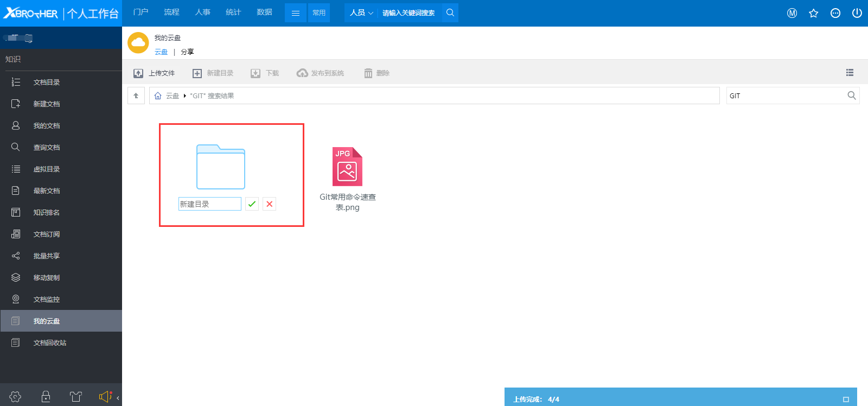Click the power logout icon
Screen dimensions: 868x406
(x=857, y=13)
